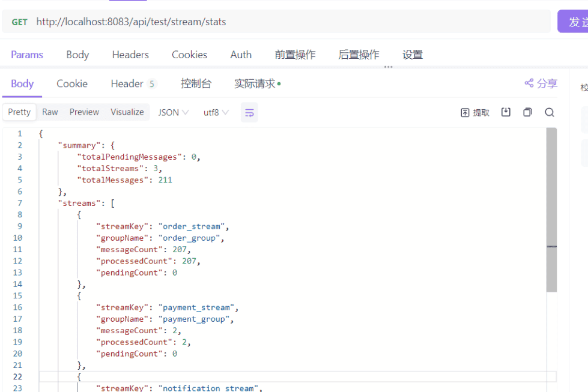Viewport: 588px width, 392px height.
Task: Click the 分享 share icon
Action: [540, 83]
